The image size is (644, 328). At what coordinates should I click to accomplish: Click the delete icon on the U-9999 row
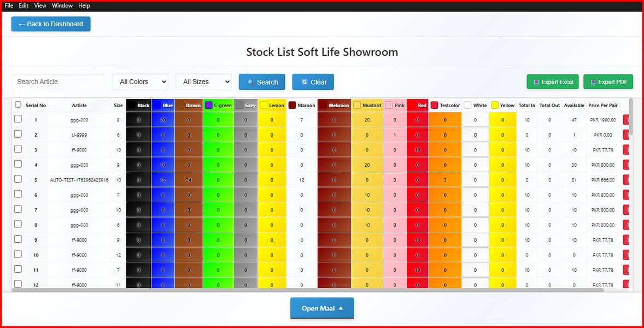[x=627, y=134]
